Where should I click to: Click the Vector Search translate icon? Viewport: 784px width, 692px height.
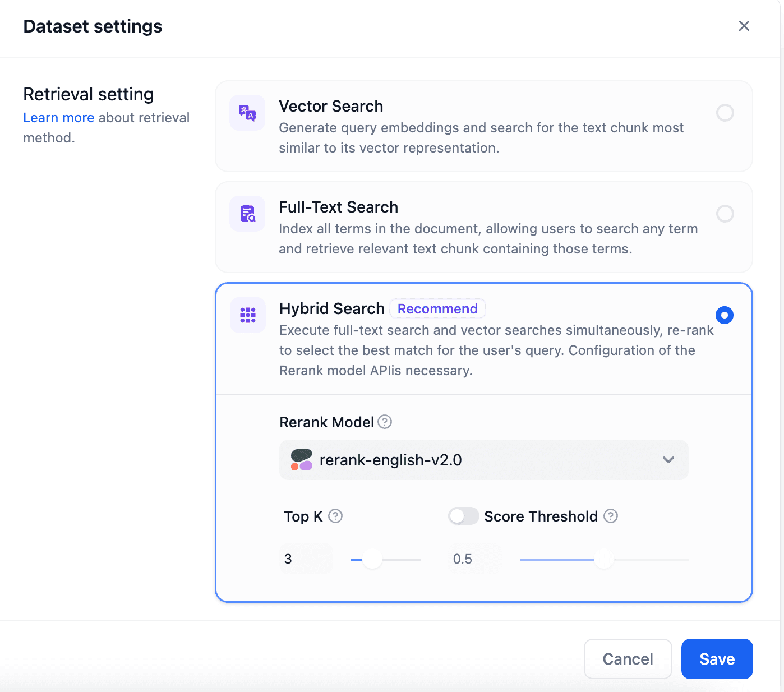[247, 113]
